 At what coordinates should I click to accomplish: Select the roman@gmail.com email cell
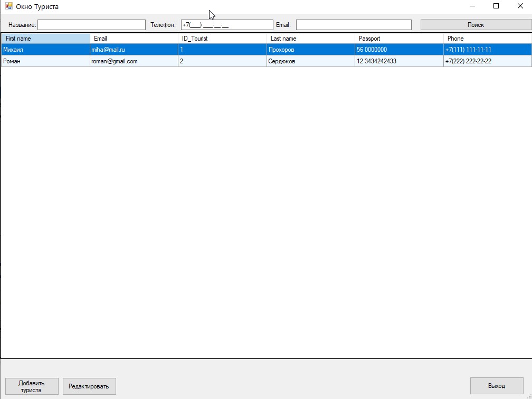(134, 61)
